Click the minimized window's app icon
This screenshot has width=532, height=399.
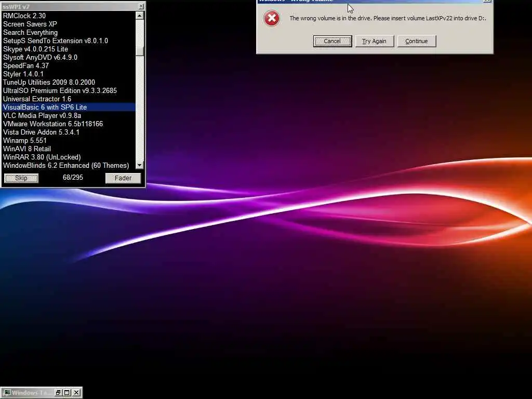click(x=7, y=393)
